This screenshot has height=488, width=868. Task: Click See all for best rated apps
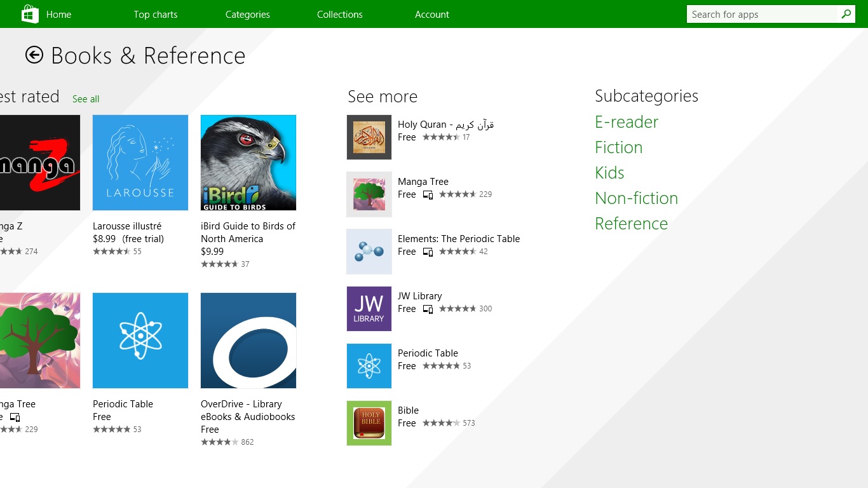point(86,99)
